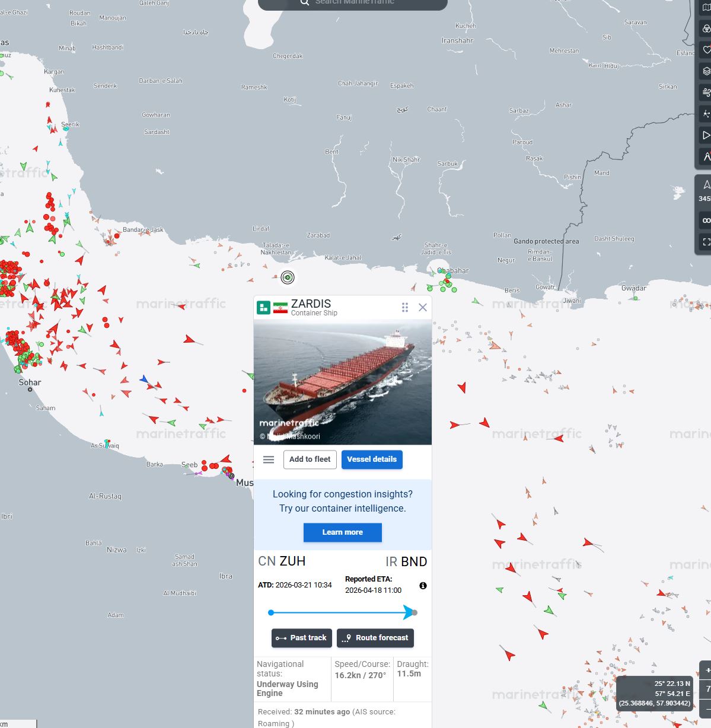
Task: Open the map type icon in the right toolbar
Action: 706,7
